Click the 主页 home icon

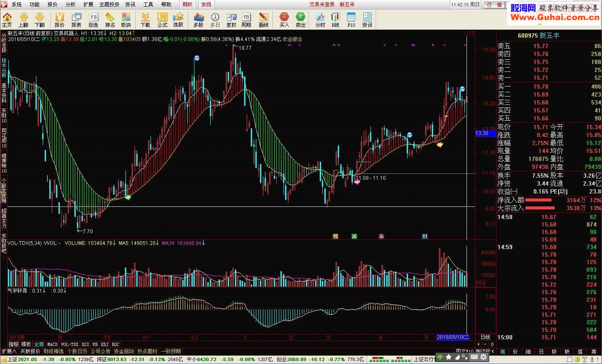point(7,20)
